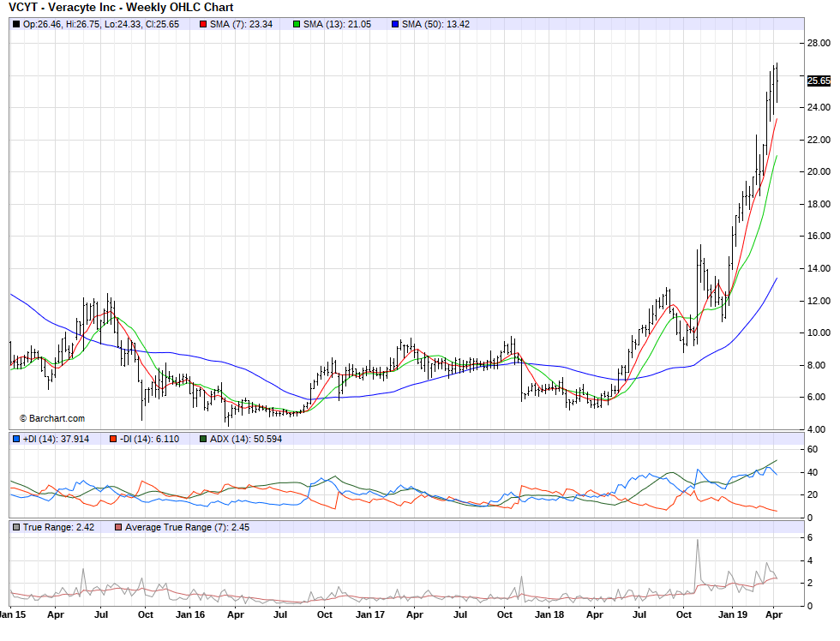Click the VCYT Veracyte Inc chart title
840x641 pixels.
pyautogui.click(x=121, y=8)
